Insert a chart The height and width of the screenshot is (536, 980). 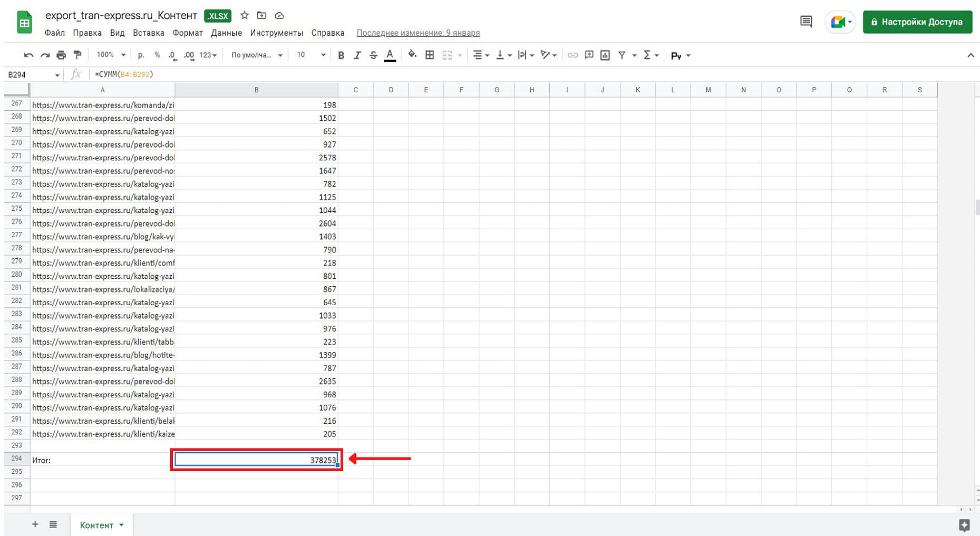(x=605, y=55)
